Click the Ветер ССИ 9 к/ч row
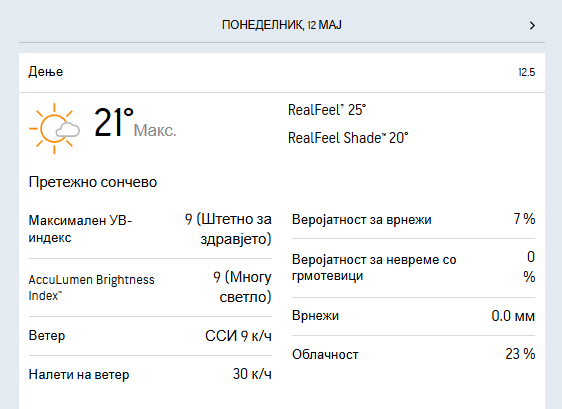 [x=150, y=336]
